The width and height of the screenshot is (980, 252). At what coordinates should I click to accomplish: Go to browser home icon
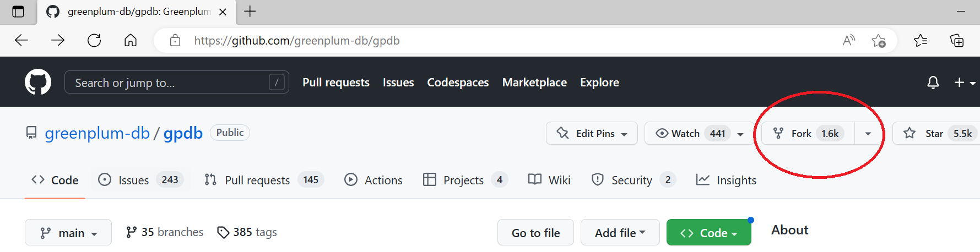pyautogui.click(x=131, y=40)
